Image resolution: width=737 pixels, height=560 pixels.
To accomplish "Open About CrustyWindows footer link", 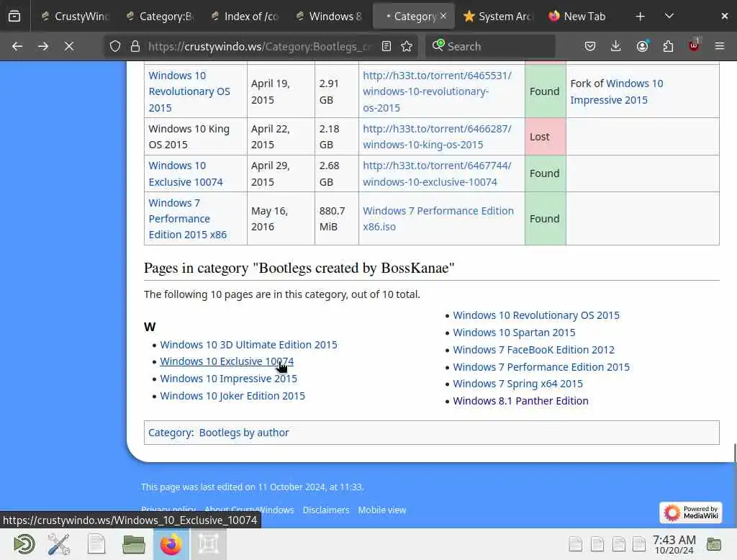I will 249,510.
